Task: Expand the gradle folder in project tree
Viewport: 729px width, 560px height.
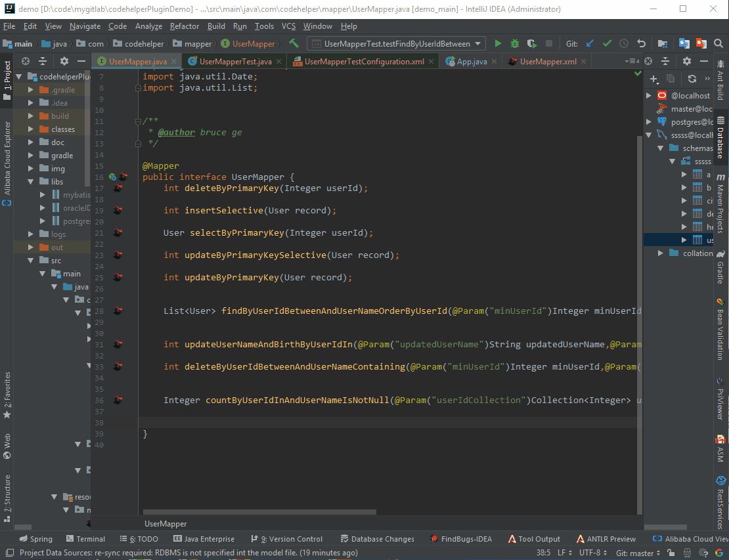Action: [31, 156]
